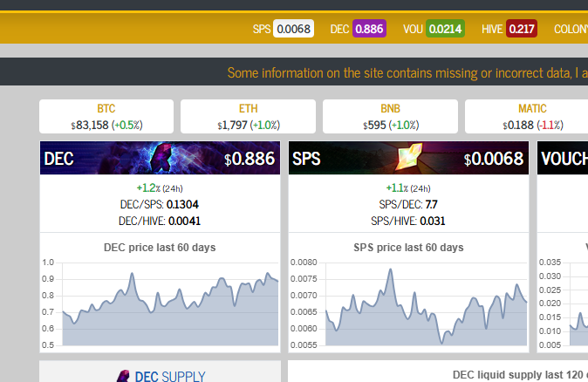588x382 pixels.
Task: Open the DEC SUPPLY section link
Action: pos(170,376)
